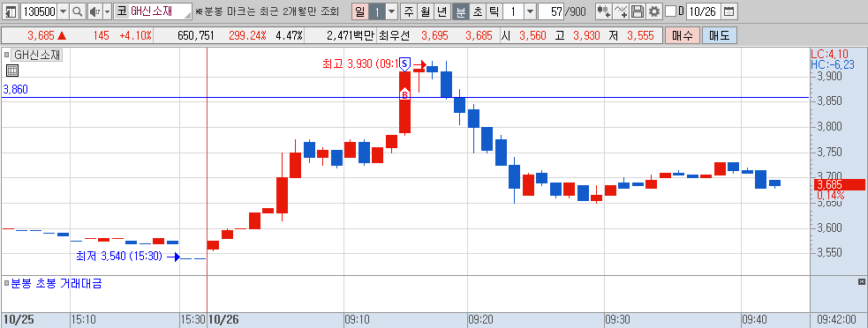Click the 최저 3,540 (15:30) low annotation
This screenshot has height=328, width=868.
click(118, 256)
